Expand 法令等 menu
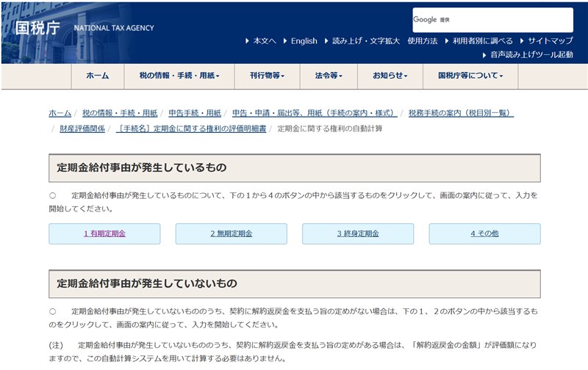Viewport: 588px width, 370px height. pyautogui.click(x=329, y=76)
